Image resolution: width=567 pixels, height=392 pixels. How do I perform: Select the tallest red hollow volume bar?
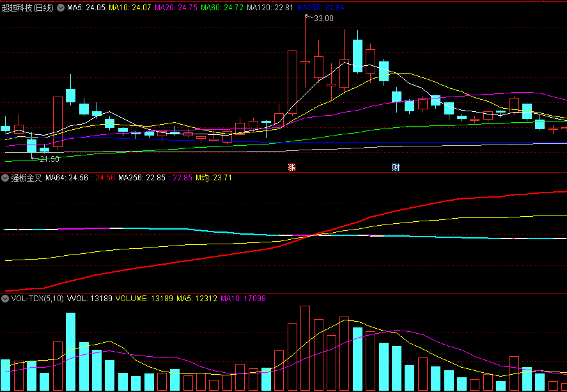point(305,349)
